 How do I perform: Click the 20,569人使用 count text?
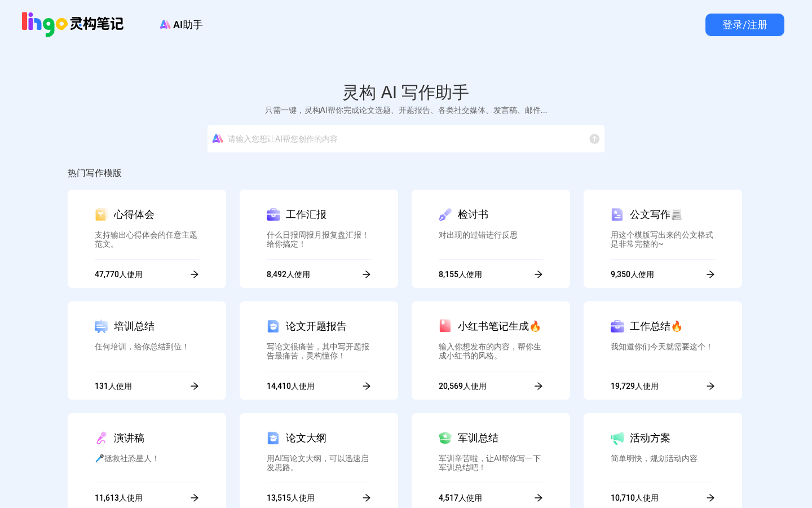[462, 386]
